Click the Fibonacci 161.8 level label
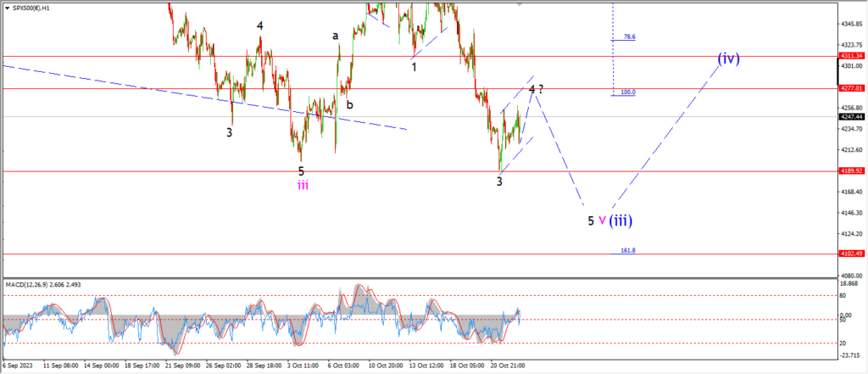Viewport: 868px width, 374px height. coord(628,251)
